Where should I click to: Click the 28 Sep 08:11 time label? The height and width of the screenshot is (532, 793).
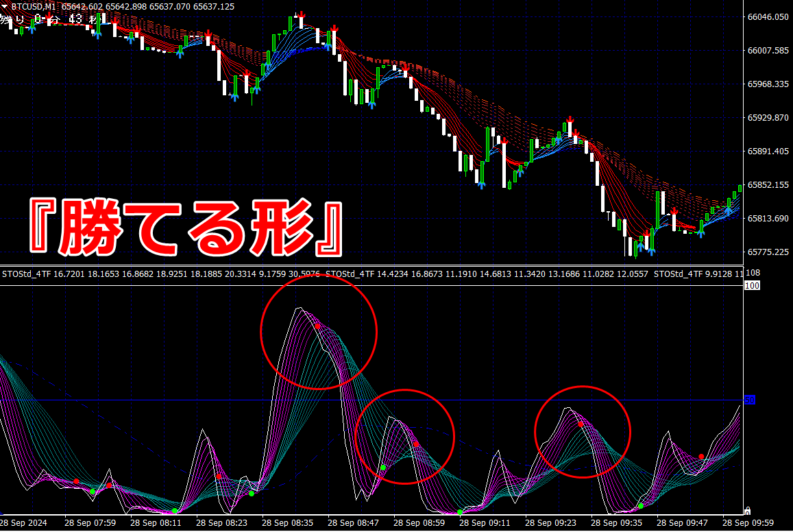156,523
